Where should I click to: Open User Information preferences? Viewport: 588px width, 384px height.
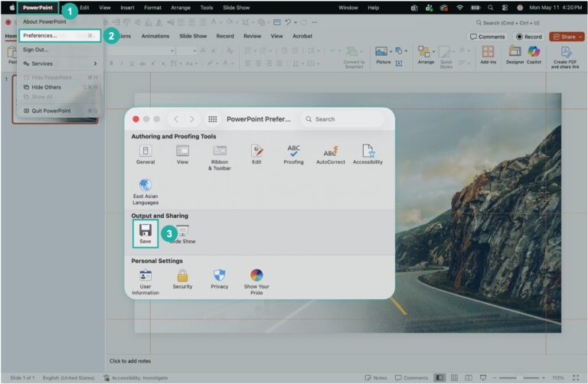coord(145,282)
